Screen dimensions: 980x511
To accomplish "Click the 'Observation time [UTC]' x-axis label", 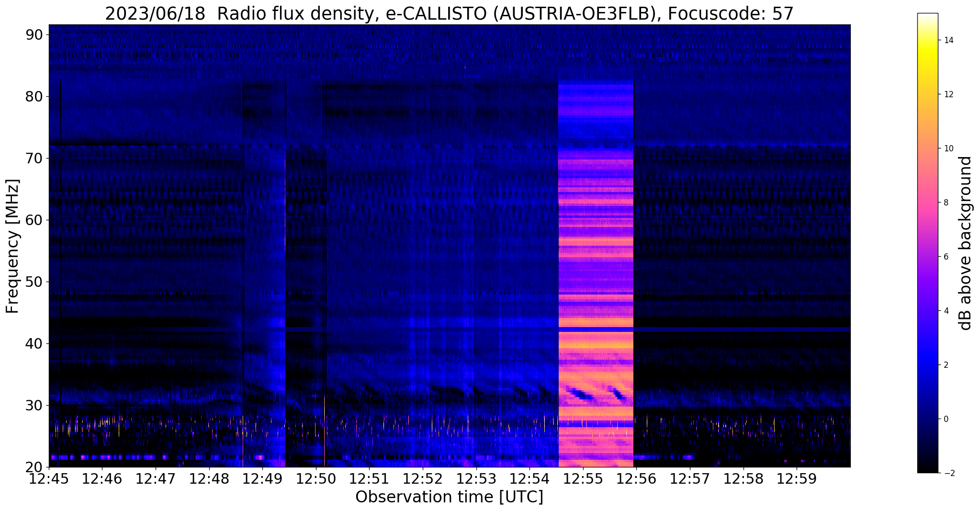I will coord(449,497).
